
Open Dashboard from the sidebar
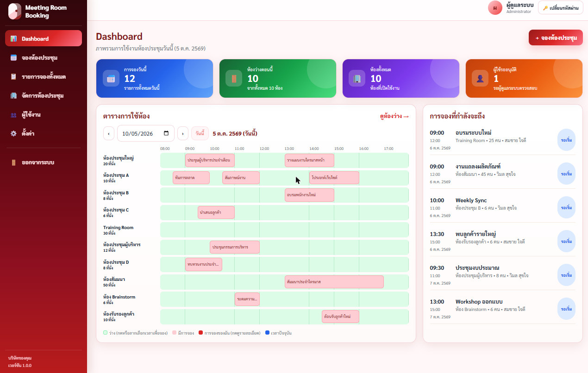click(44, 38)
